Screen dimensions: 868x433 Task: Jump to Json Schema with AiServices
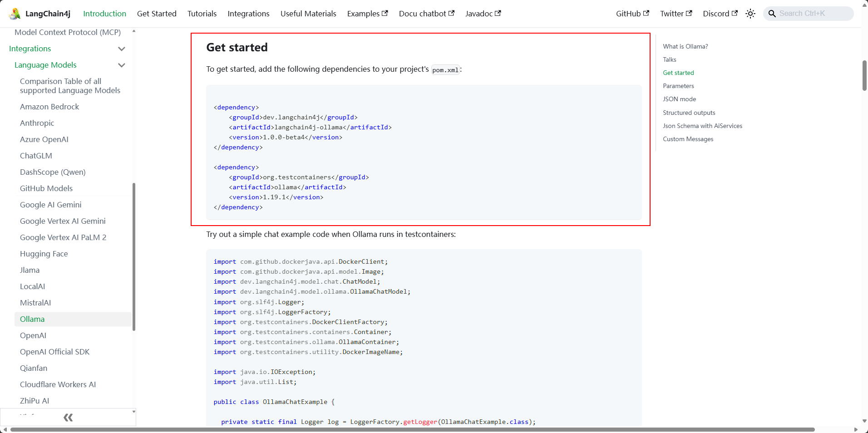point(702,126)
